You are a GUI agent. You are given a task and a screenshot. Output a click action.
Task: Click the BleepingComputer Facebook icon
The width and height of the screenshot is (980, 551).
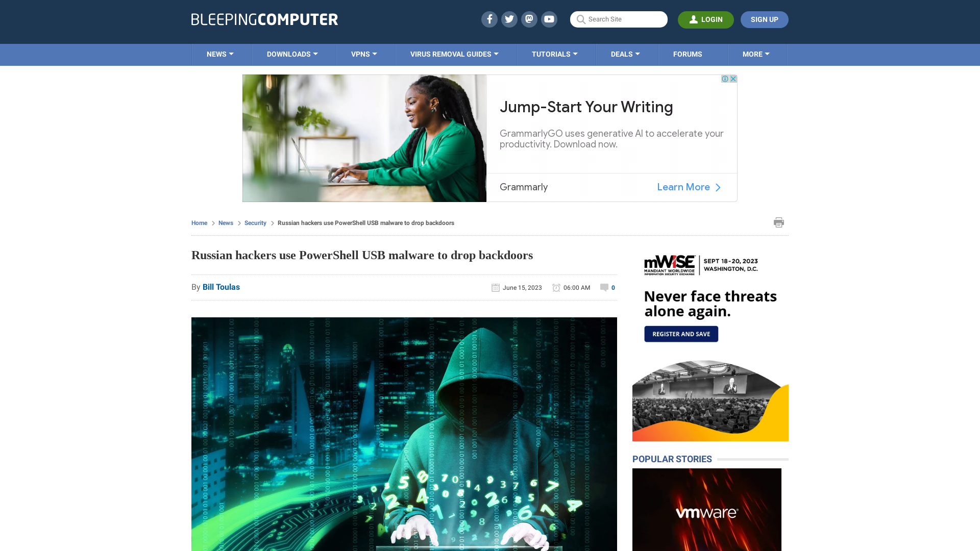coord(488,19)
